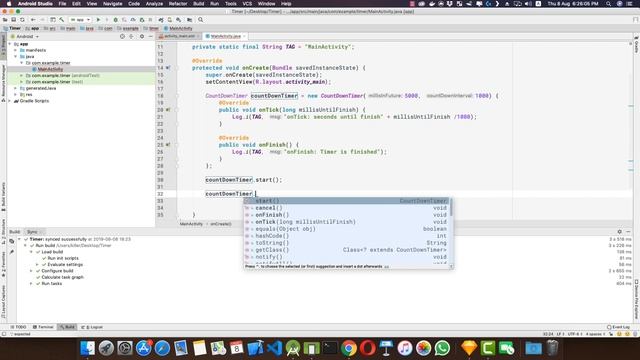
Task: Click the onTick override gutter icon
Action: pos(168,110)
